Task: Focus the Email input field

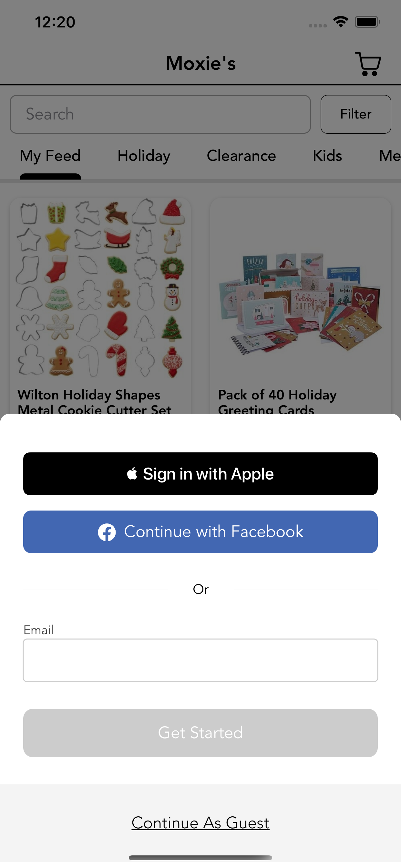Action: tap(200, 660)
